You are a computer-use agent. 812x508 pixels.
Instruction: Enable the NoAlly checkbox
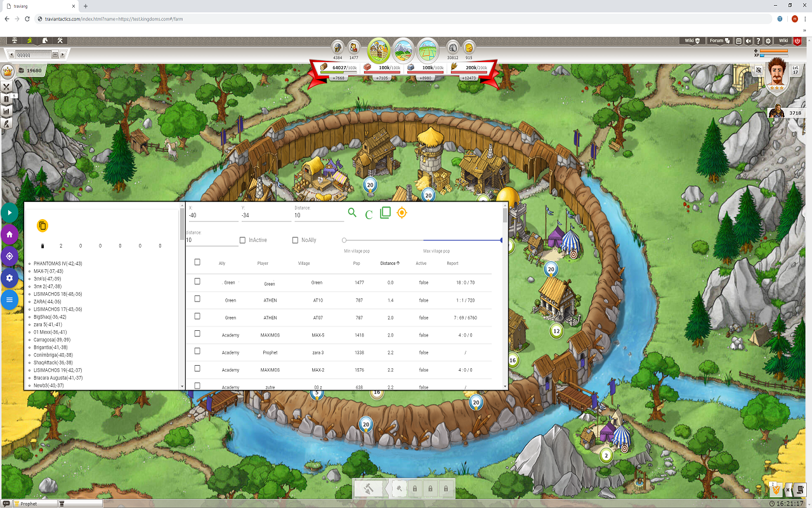[295, 240]
